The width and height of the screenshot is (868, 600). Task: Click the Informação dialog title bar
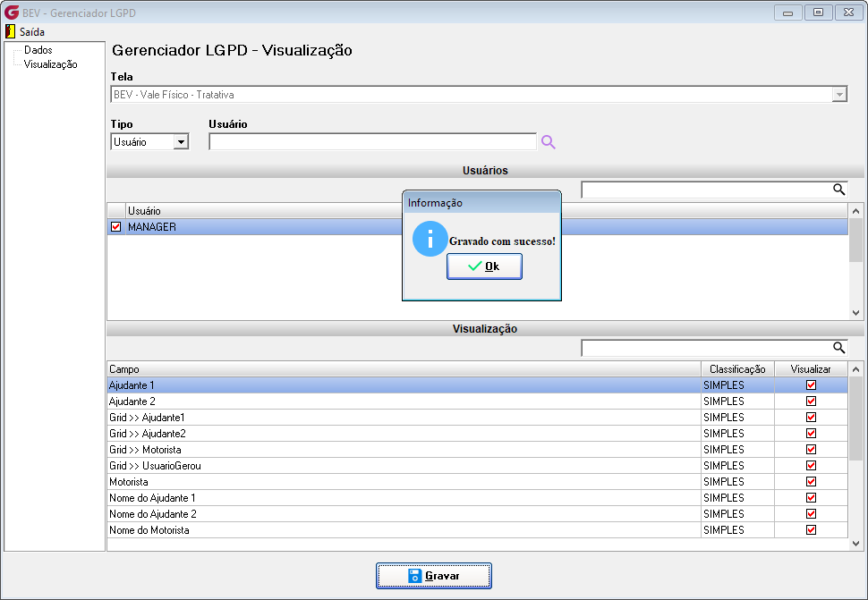(x=481, y=202)
